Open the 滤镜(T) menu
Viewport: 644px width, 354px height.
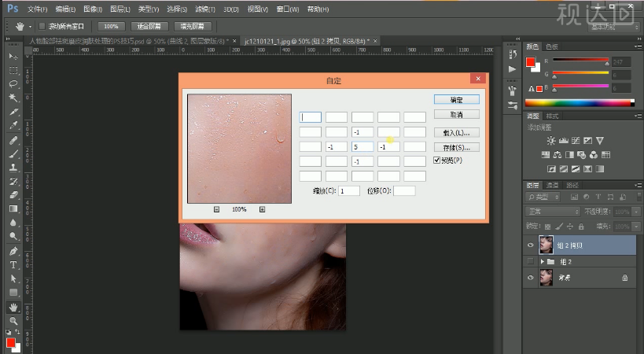click(205, 9)
